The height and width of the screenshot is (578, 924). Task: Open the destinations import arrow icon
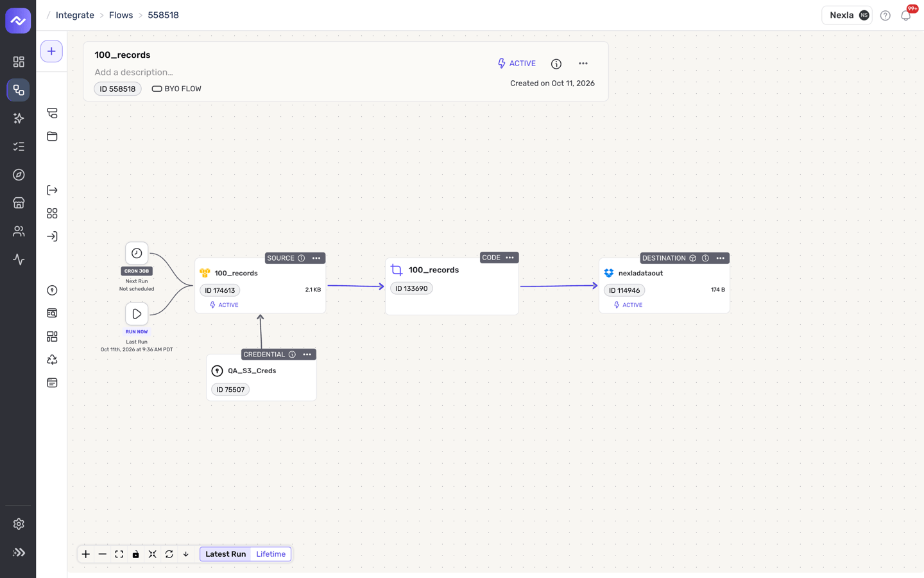click(52, 236)
